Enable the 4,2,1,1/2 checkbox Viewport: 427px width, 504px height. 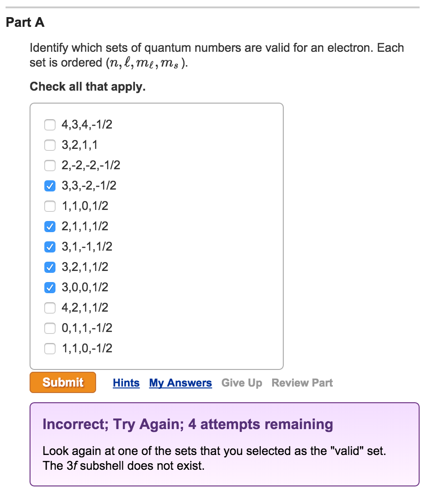(49, 308)
